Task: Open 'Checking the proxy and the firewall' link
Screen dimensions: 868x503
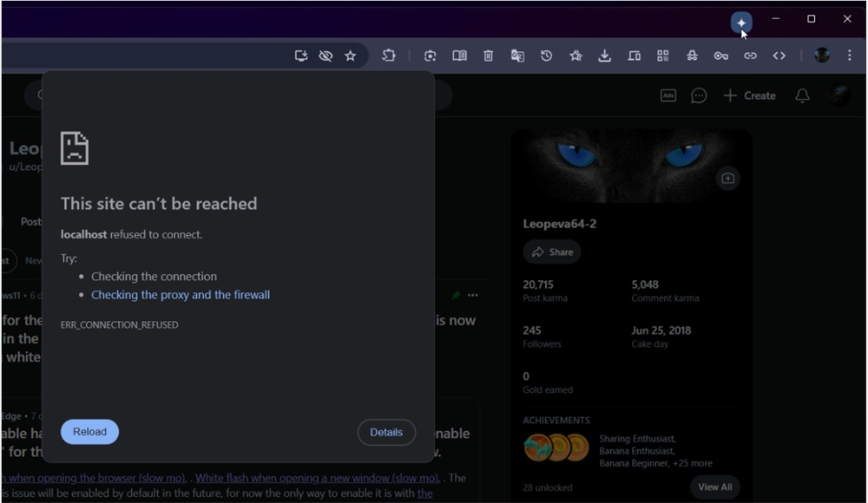Action: coord(181,295)
